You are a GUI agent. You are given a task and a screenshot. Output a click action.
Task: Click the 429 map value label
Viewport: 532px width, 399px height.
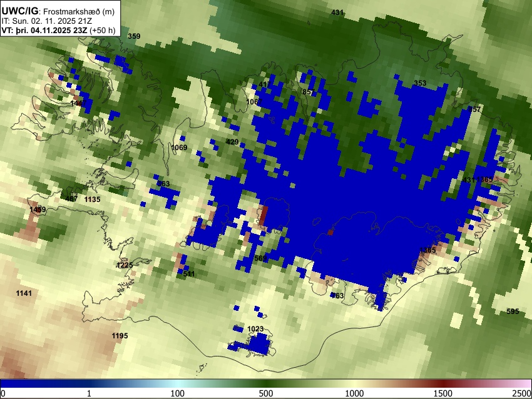232,142
